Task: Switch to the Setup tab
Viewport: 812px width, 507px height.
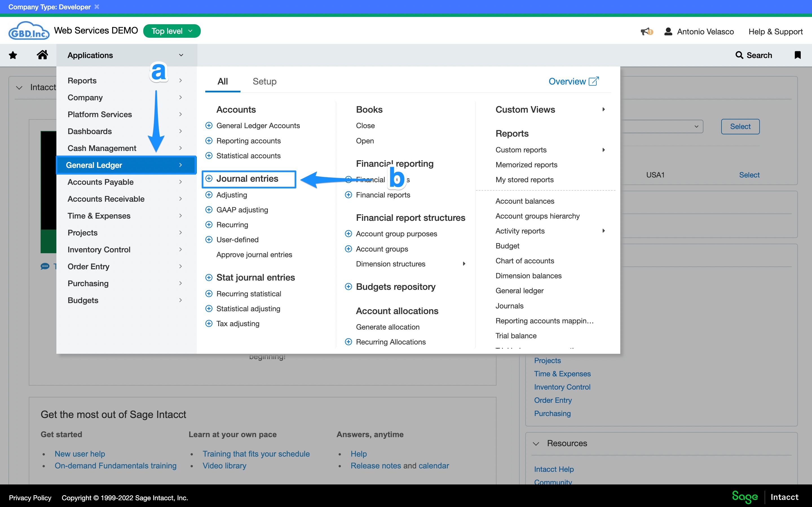Action: coord(265,81)
